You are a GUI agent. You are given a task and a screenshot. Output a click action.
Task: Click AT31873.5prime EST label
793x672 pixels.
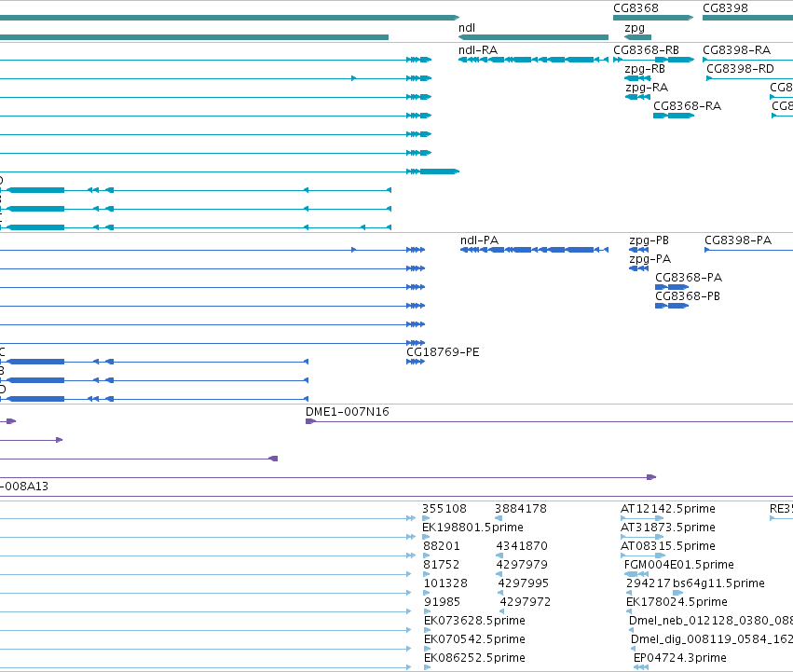point(667,528)
